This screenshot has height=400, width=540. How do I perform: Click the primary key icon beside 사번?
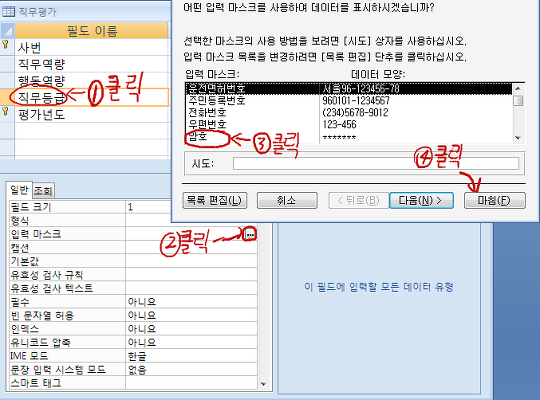pos(6,44)
